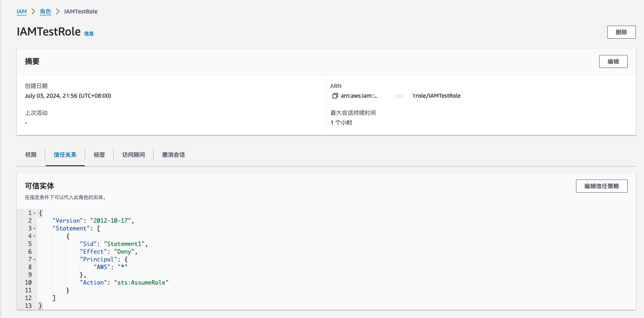
Task: Switch to the 权限 tab
Action: (x=31, y=155)
